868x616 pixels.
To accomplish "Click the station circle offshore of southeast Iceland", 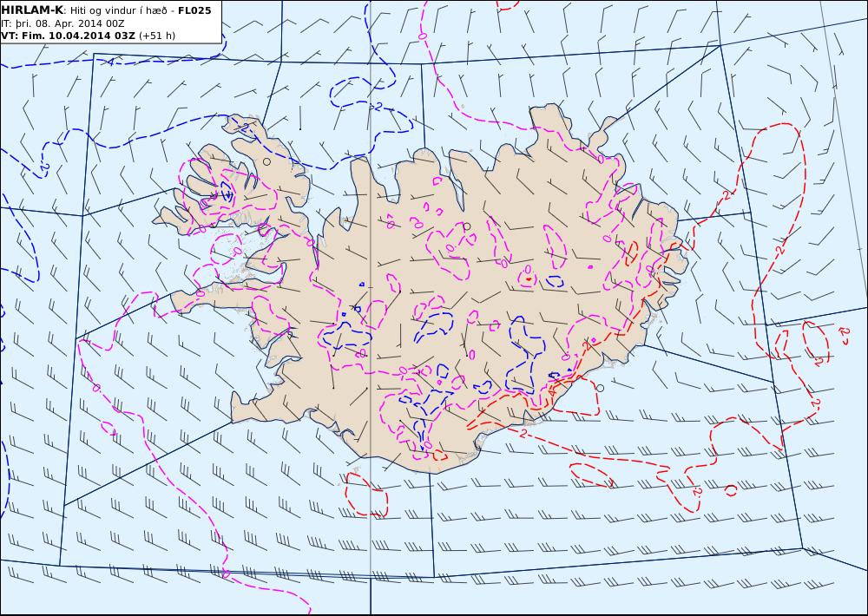I will pos(600,388).
